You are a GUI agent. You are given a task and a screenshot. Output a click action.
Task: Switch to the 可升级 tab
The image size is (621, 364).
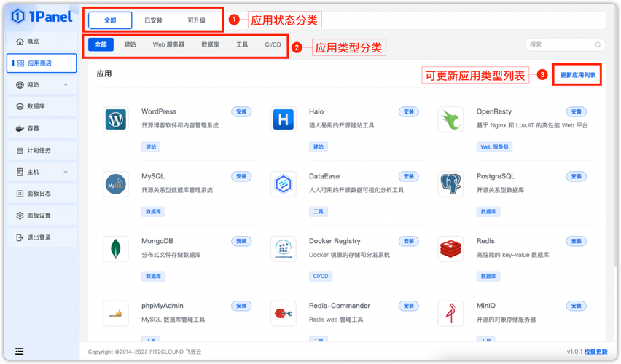(x=197, y=20)
